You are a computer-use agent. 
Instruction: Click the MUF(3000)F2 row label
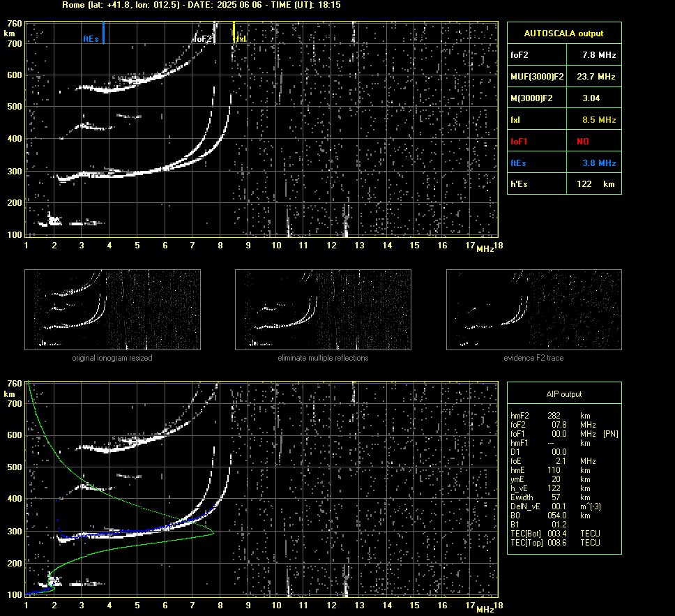(x=537, y=77)
